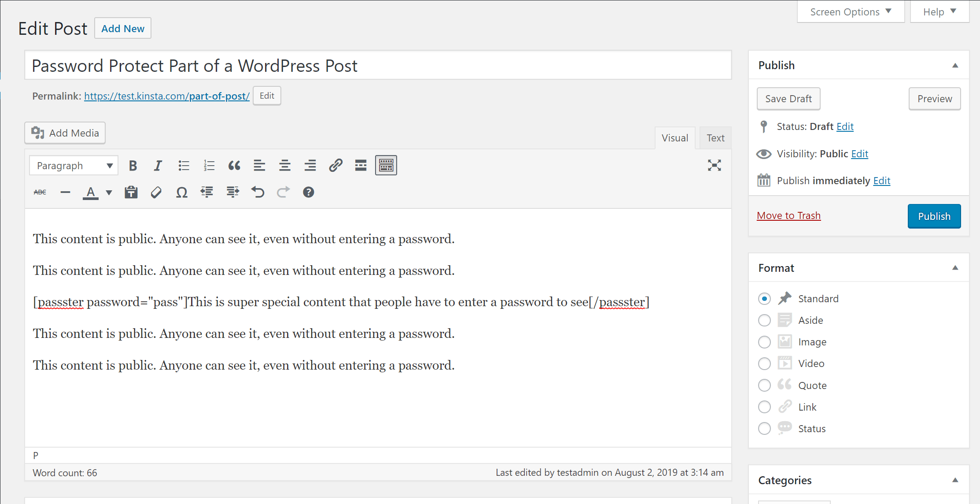Click the Save Draft button
This screenshot has height=504, width=980.
[x=788, y=98]
